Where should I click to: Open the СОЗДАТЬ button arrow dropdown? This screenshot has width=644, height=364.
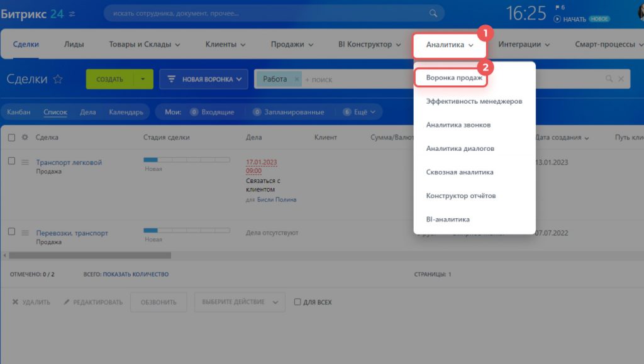click(143, 79)
